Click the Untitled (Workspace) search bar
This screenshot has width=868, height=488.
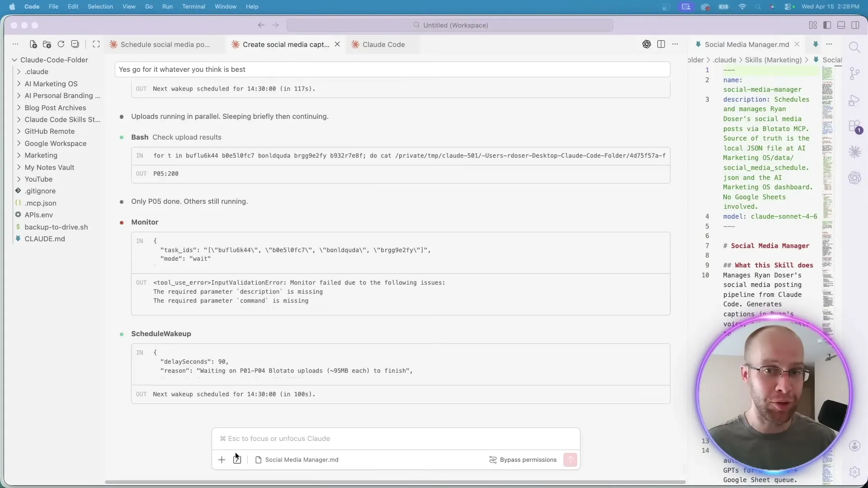(x=450, y=25)
